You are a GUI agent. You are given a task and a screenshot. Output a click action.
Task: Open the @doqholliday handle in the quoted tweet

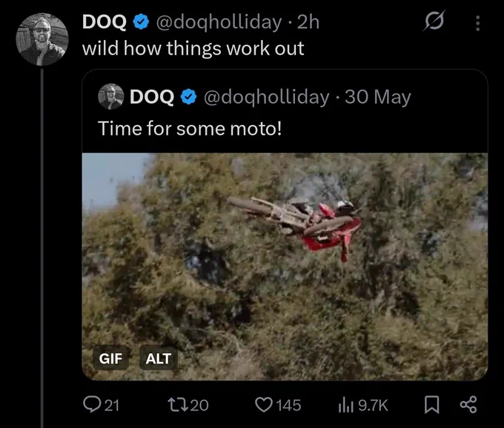[x=267, y=97]
